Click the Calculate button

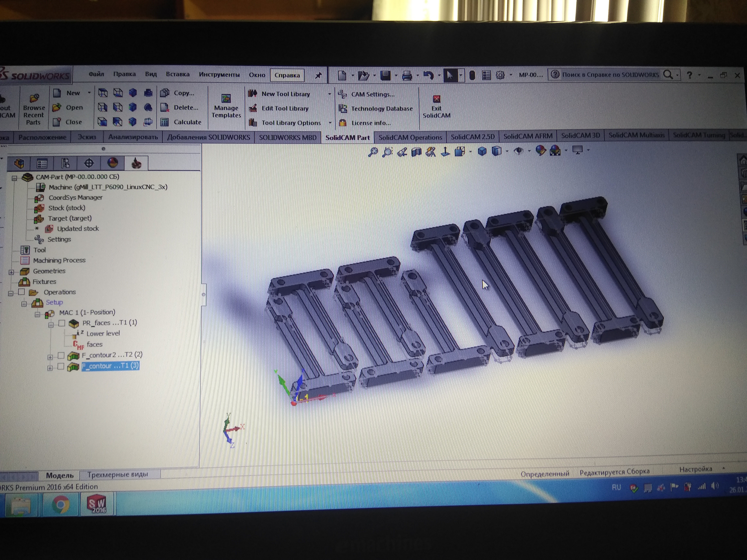click(187, 122)
